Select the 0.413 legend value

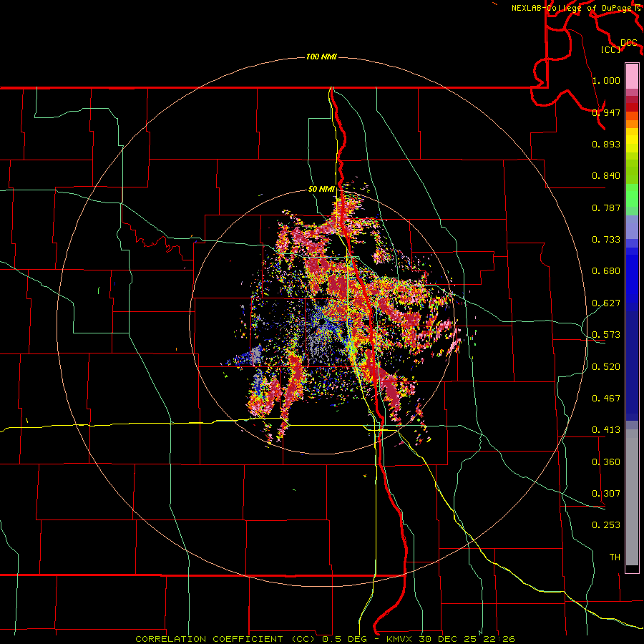(606, 430)
